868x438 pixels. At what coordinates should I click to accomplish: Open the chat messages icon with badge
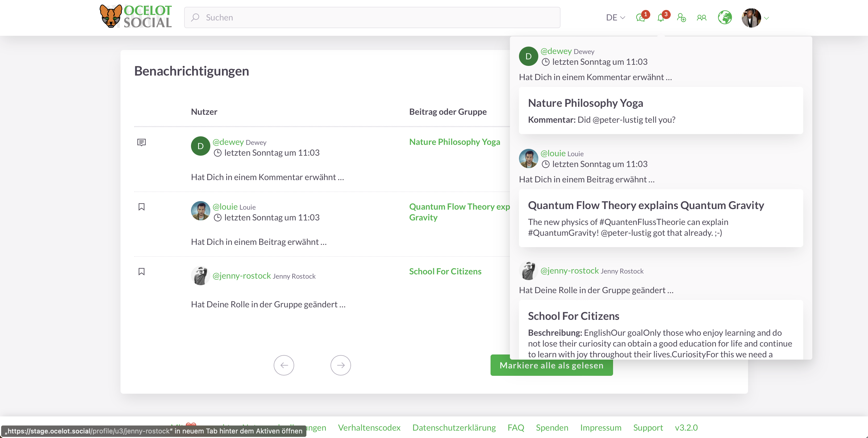click(x=641, y=18)
